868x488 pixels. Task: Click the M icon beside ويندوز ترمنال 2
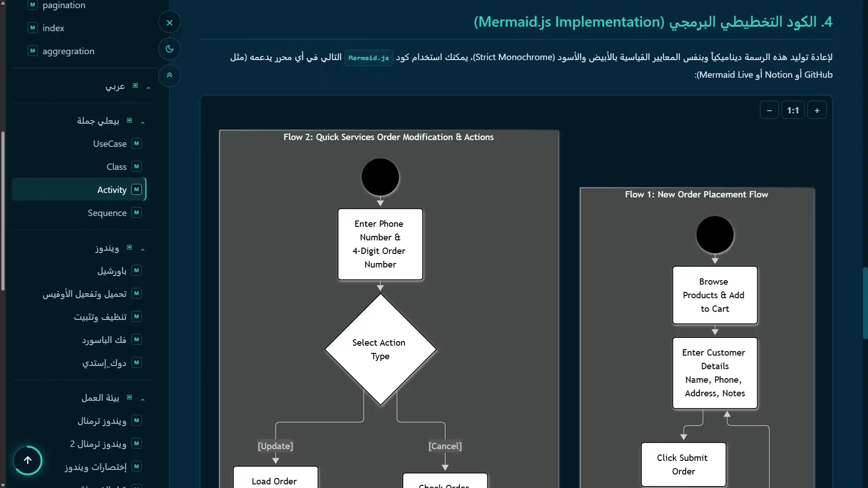point(137,444)
